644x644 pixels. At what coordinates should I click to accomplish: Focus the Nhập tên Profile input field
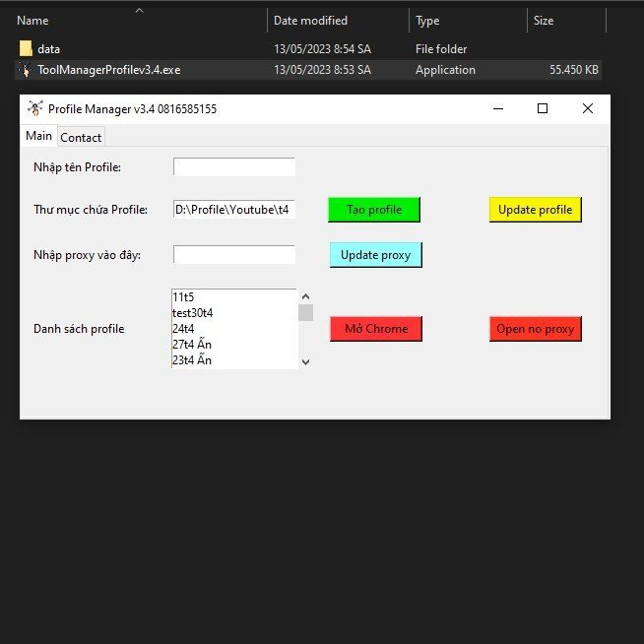pos(234,166)
